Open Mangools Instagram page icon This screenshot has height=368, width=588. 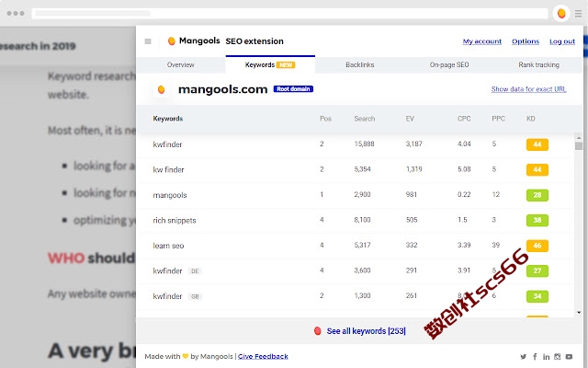[x=558, y=356]
